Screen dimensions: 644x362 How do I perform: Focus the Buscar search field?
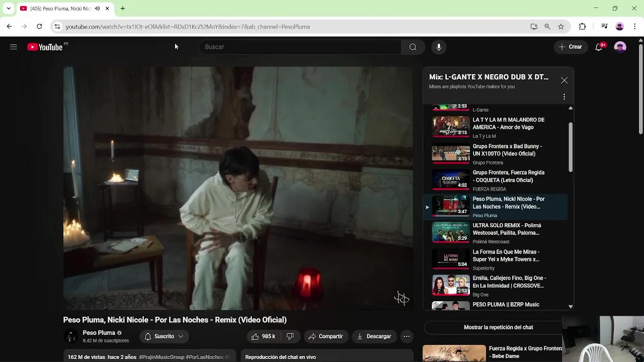click(x=300, y=47)
